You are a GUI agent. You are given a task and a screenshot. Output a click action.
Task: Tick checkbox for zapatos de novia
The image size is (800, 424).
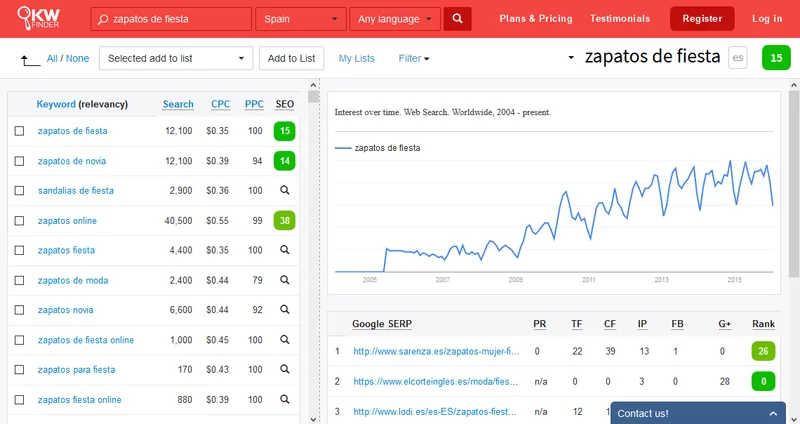[19, 161]
